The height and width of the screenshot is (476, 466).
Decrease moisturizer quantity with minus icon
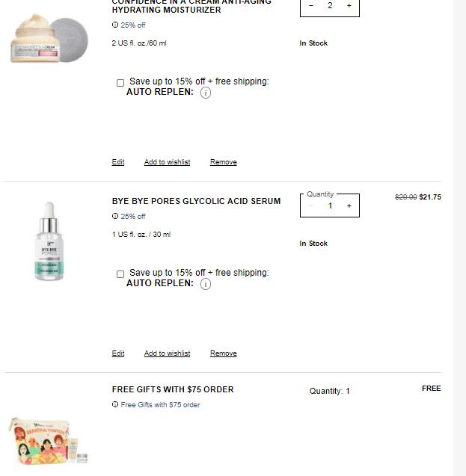(x=310, y=5)
